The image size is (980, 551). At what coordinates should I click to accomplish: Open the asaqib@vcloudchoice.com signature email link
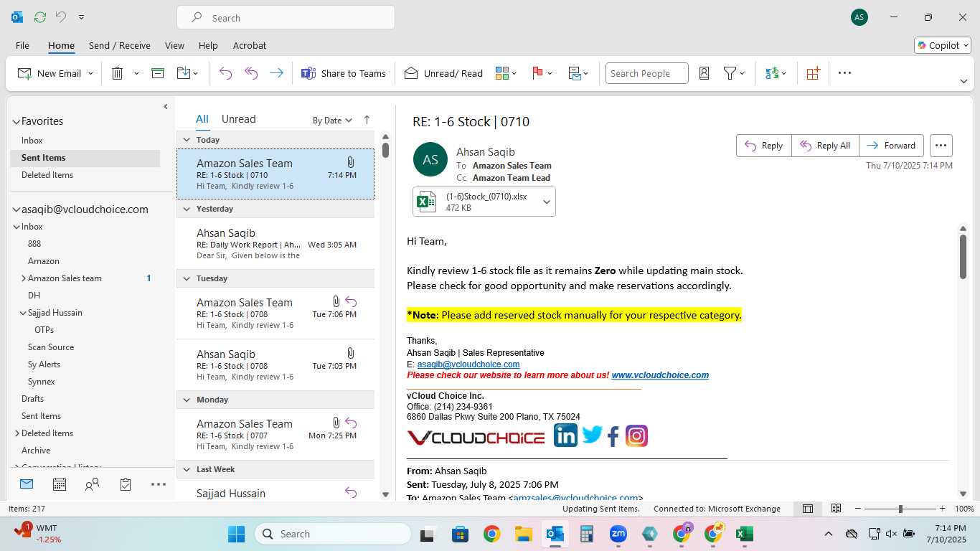[x=468, y=364]
